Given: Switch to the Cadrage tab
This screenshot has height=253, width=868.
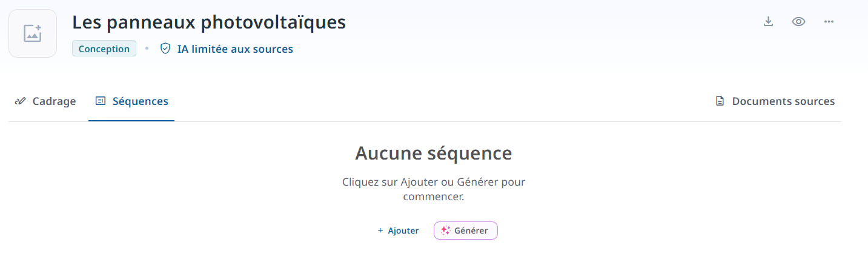Looking at the screenshot, I should pyautogui.click(x=46, y=101).
